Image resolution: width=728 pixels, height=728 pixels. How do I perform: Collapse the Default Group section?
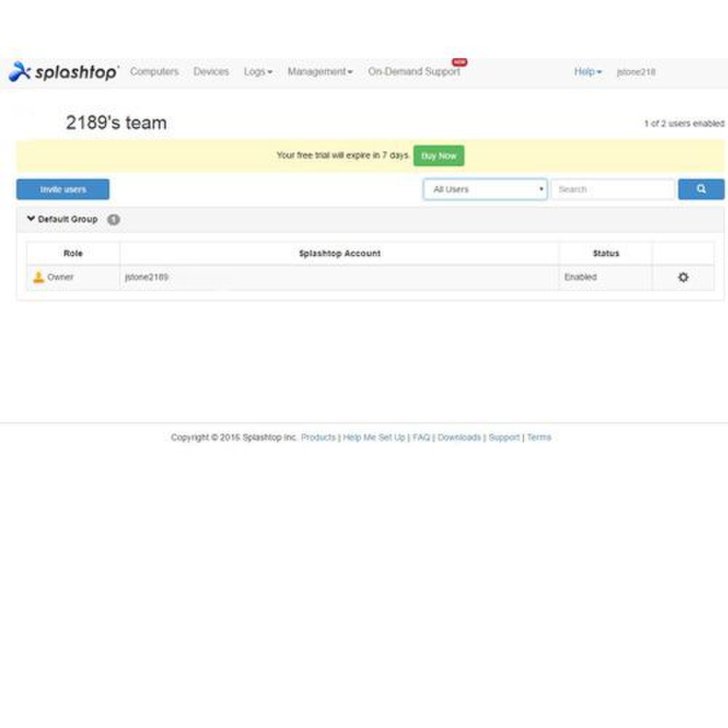click(x=31, y=218)
